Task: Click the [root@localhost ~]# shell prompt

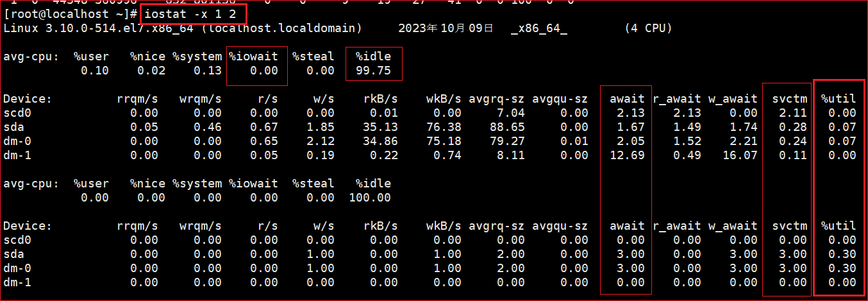Action: click(69, 15)
